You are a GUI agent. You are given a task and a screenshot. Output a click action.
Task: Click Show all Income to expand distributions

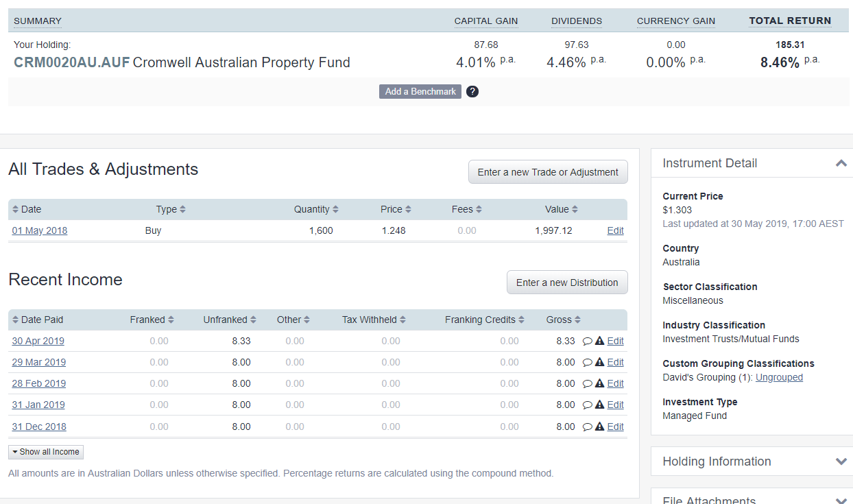point(45,452)
